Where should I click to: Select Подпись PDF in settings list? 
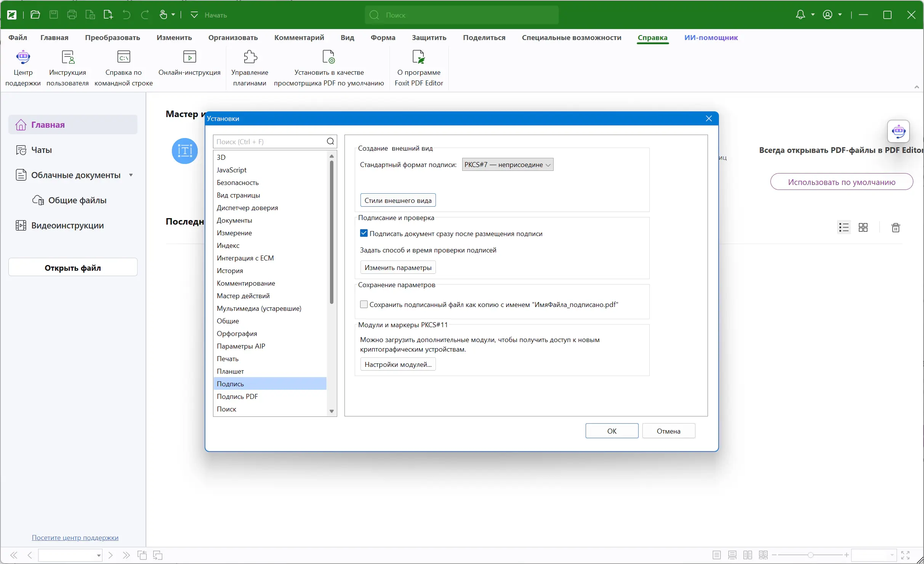[237, 397]
